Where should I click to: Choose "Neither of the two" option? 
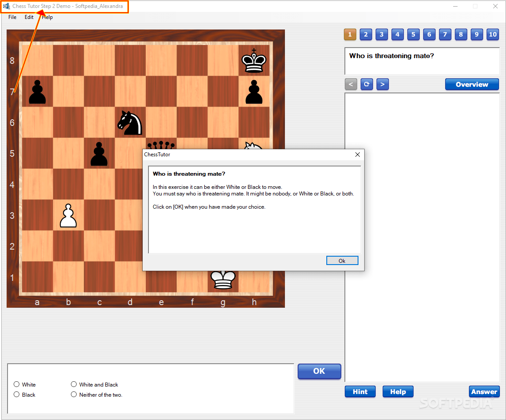point(74,394)
